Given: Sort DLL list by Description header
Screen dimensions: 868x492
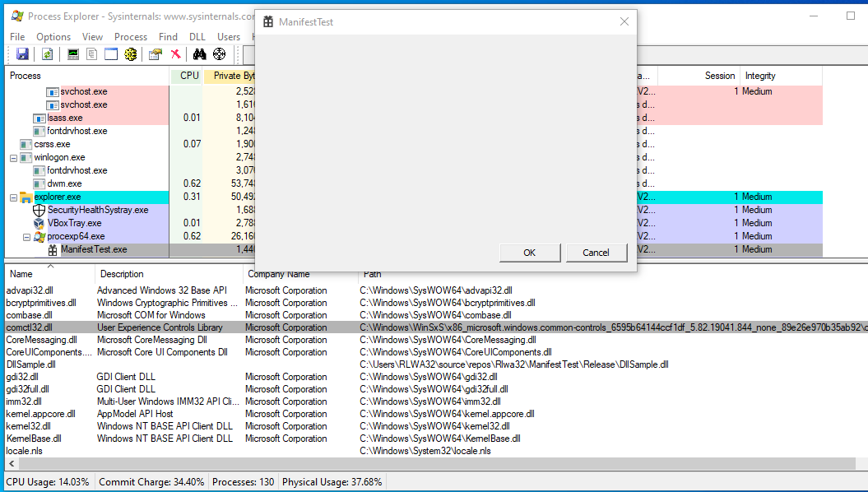Looking at the screenshot, I should click(x=169, y=274).
